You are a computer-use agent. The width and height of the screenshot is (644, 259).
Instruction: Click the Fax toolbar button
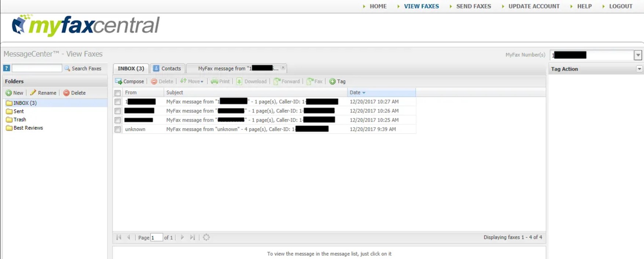[315, 82]
